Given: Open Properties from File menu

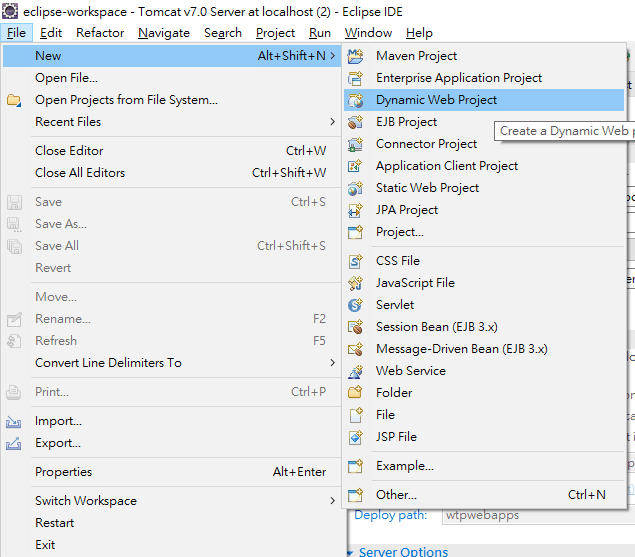Looking at the screenshot, I should tap(172, 472).
